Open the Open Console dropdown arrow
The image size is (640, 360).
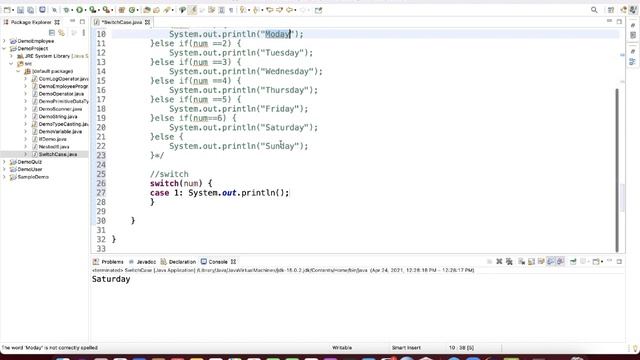602,262
